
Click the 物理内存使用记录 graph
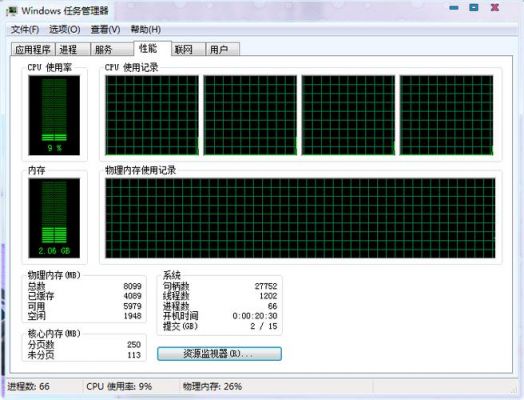(300, 218)
